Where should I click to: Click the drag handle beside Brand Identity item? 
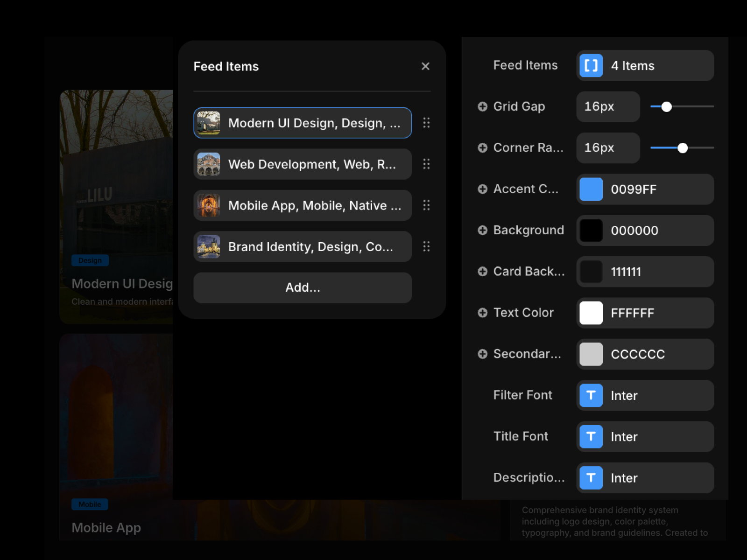click(426, 246)
